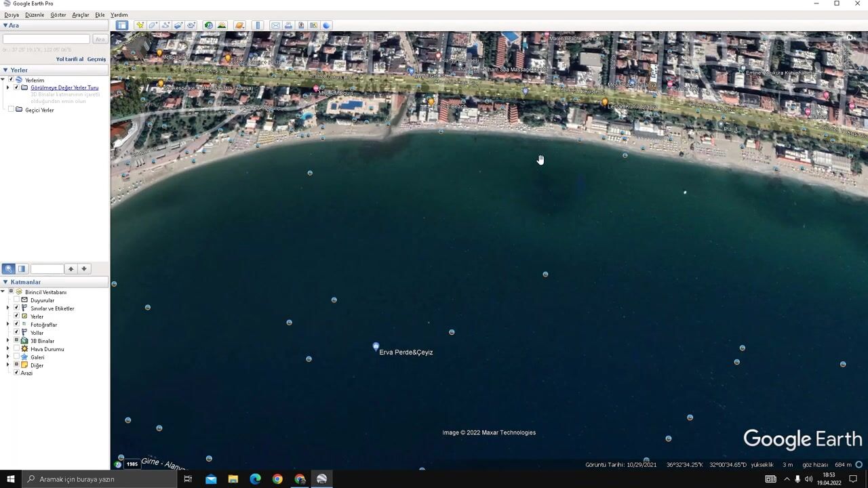Click the email envelope toolbar icon
The width and height of the screenshot is (868, 488).
point(275,25)
